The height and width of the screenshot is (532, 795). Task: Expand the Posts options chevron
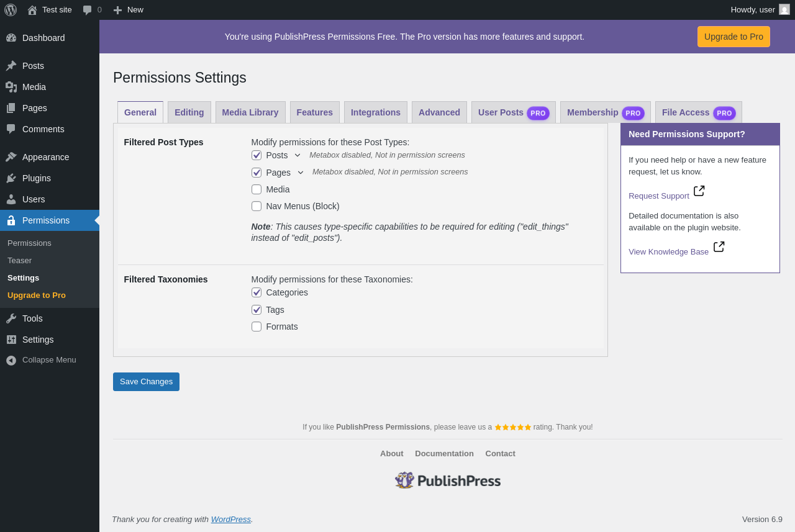click(298, 155)
